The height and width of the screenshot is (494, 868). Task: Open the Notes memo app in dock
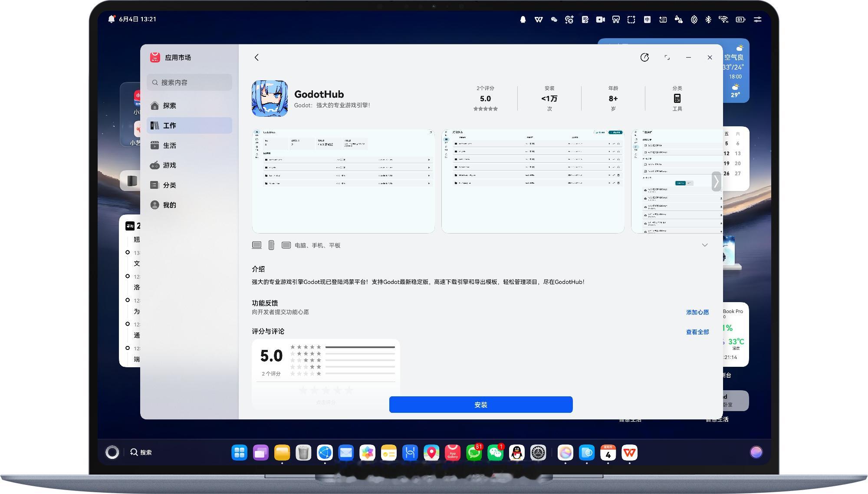[389, 453]
